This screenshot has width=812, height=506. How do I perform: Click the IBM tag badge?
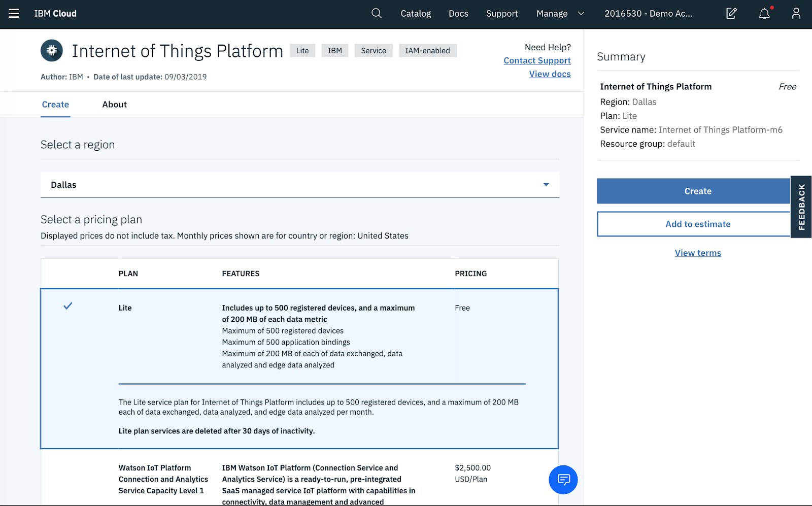tap(335, 51)
